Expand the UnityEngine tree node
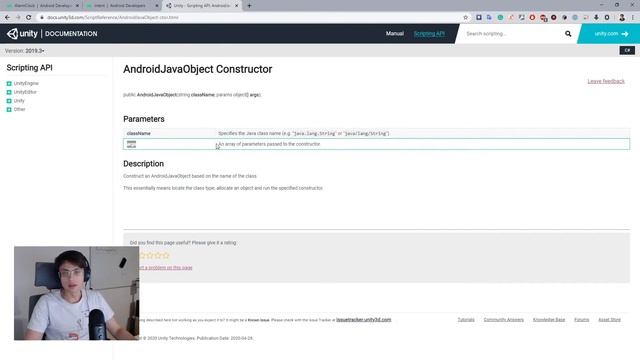This screenshot has width=640, height=360. point(9,83)
